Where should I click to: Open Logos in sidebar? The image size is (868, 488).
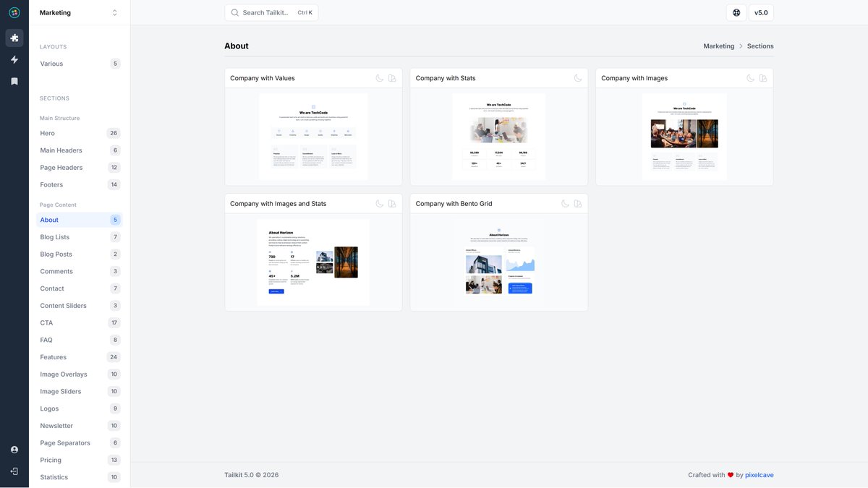[80, 408]
